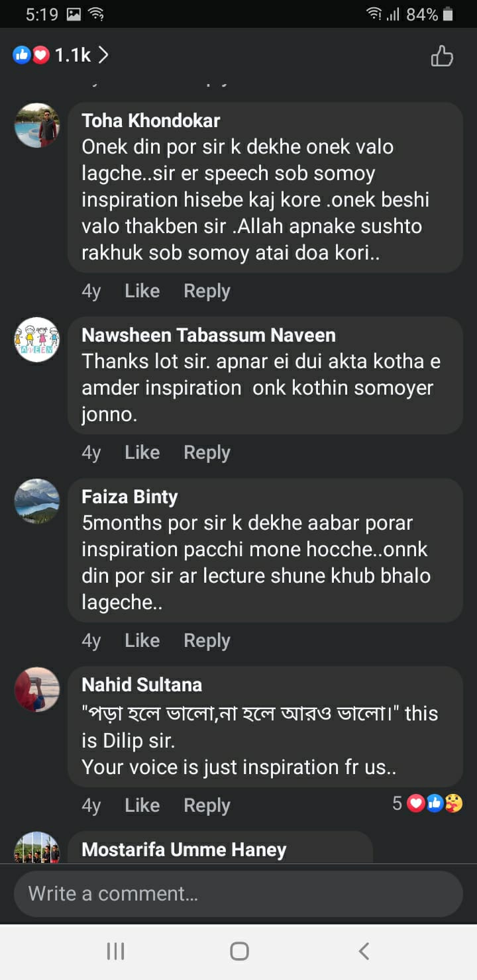Open the Mostarifa Umme Haney profile name
The image size is (477, 980).
(184, 850)
